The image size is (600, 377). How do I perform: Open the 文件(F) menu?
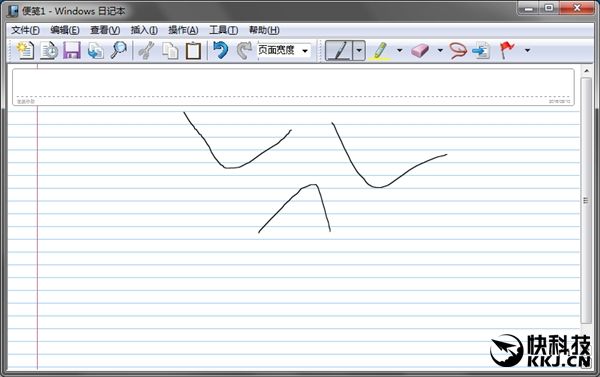coord(25,30)
